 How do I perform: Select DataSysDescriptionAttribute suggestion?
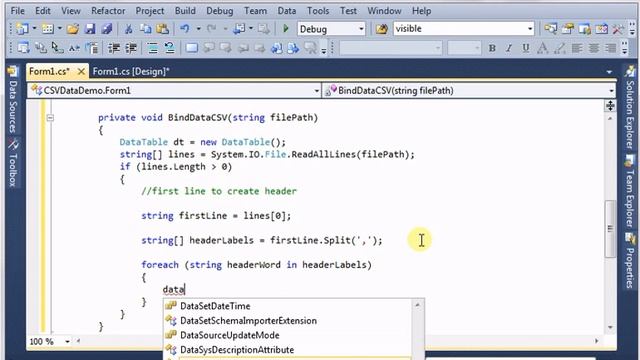pos(237,350)
